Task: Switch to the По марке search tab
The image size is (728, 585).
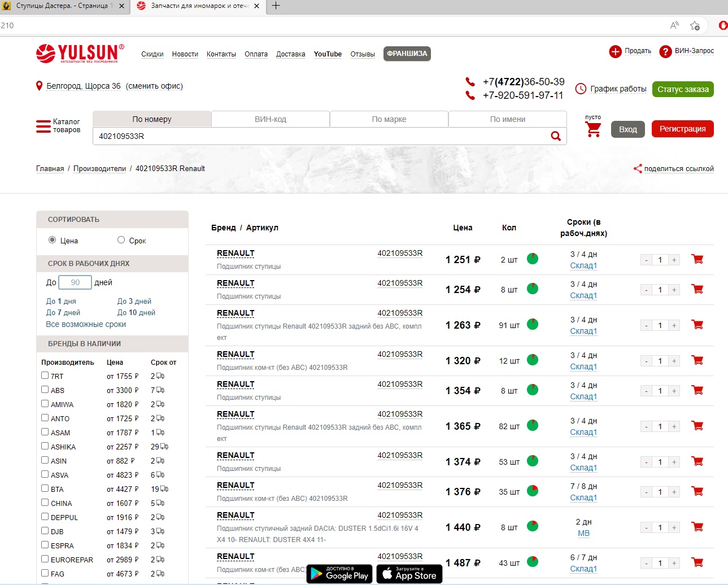Action: 389,119
